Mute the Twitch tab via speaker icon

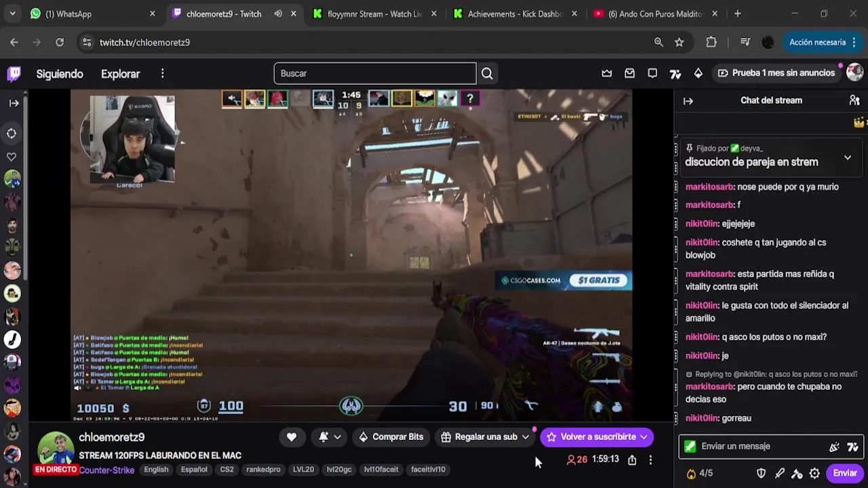pos(278,14)
